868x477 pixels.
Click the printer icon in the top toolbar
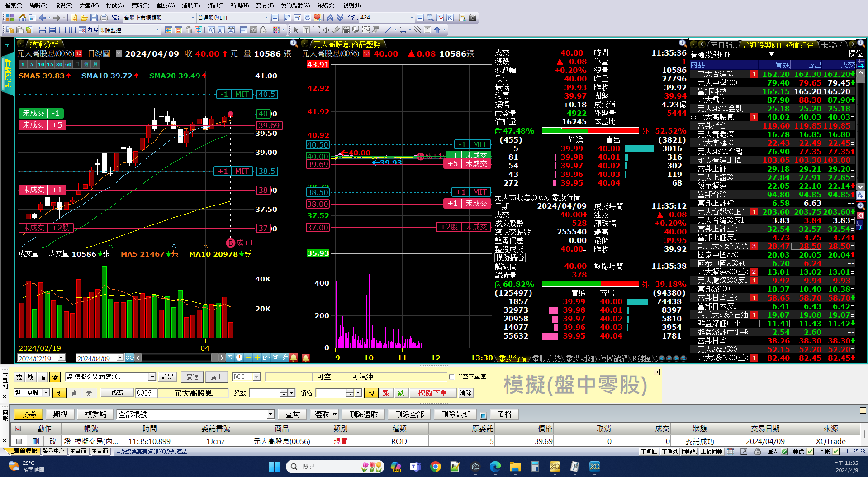point(104,18)
